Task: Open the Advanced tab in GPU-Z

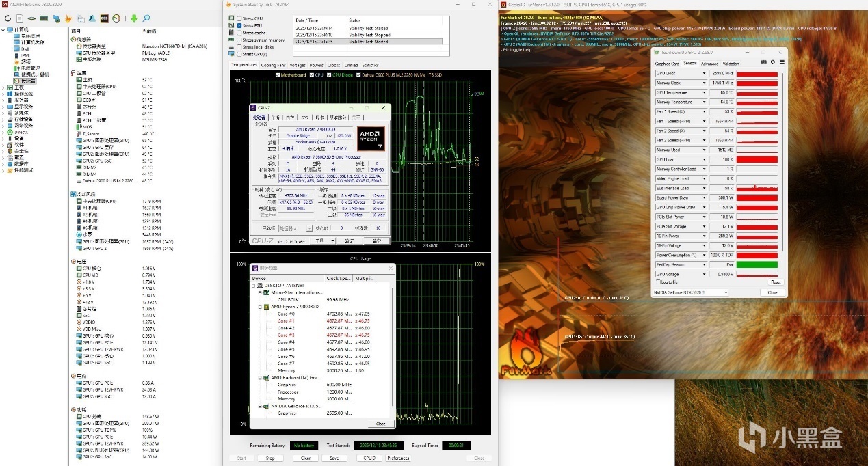Action: (709, 64)
